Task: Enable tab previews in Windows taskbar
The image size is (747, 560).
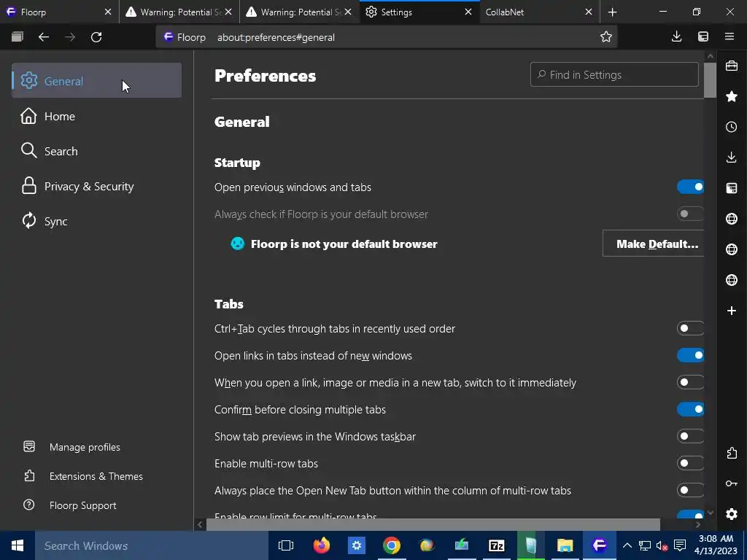Action: point(690,436)
